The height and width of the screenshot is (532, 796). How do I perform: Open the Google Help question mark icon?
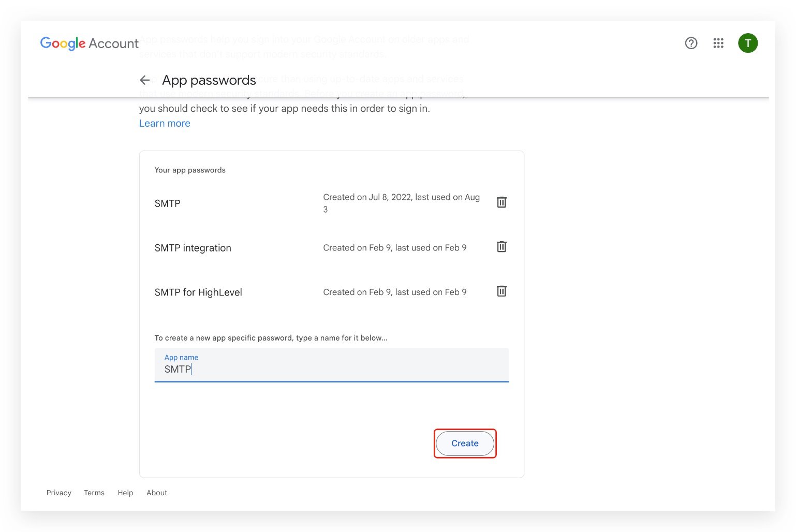pyautogui.click(x=691, y=43)
